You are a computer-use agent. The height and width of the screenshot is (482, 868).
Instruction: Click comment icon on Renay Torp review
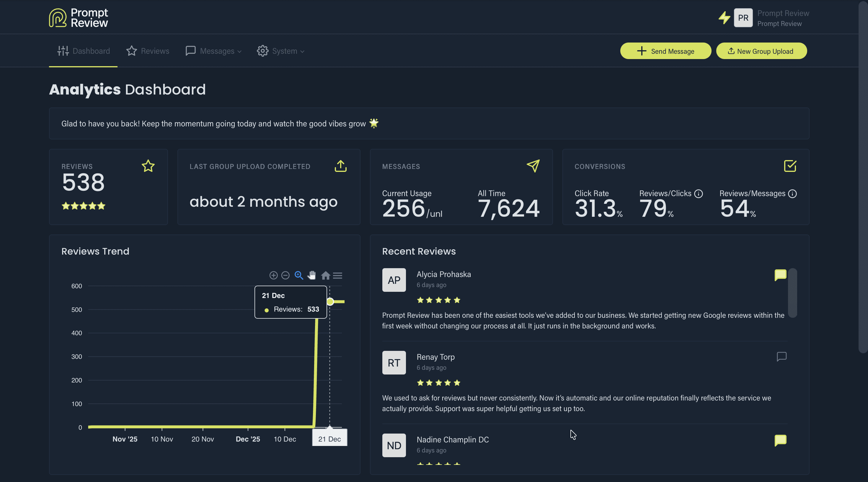click(x=781, y=356)
